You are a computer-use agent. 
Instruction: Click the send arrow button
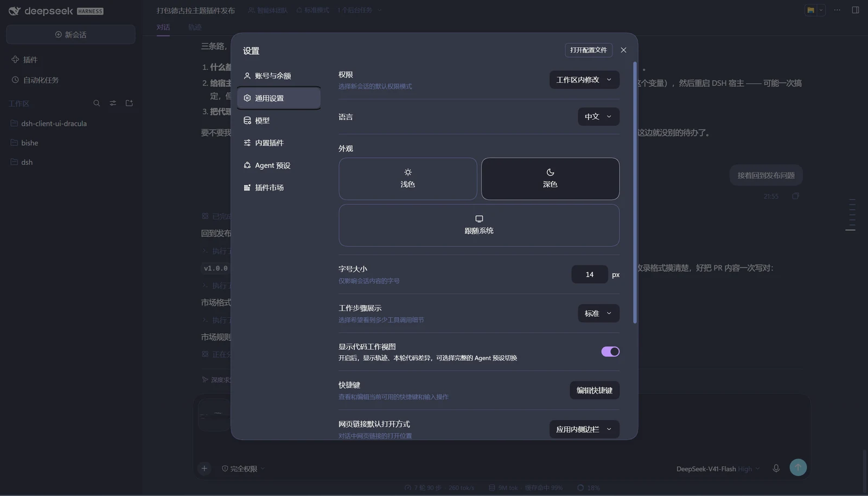[x=798, y=467]
